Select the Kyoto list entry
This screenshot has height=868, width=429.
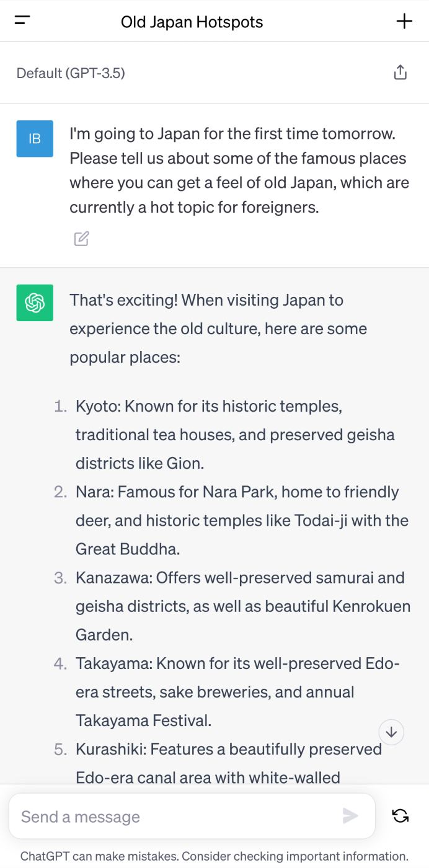point(234,435)
